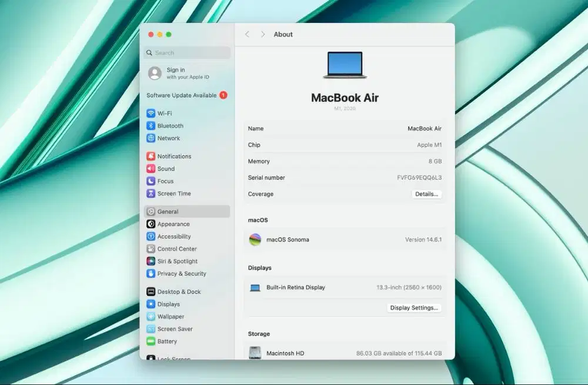Click the Built-in Retina Display label
The width and height of the screenshot is (588, 385).
(296, 287)
